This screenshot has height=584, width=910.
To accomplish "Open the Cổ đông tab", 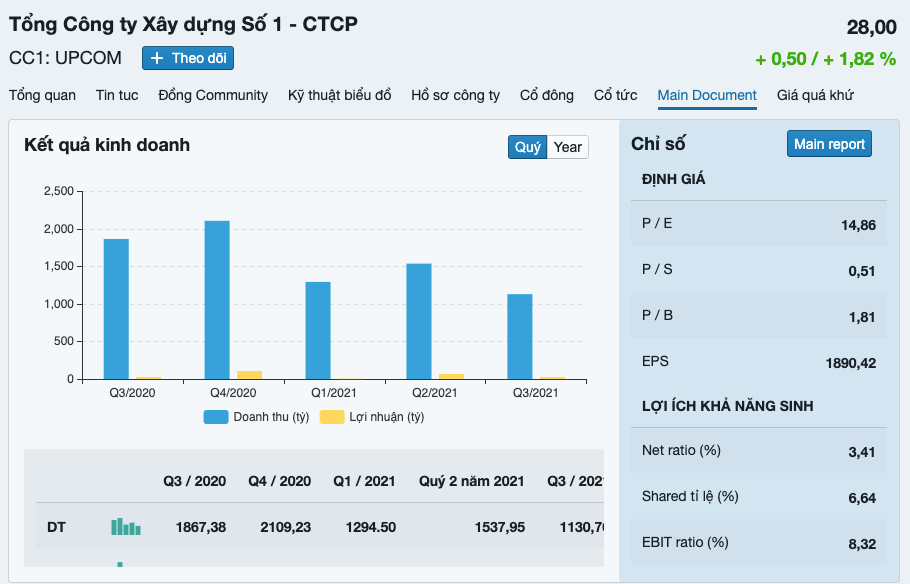I will [x=547, y=95].
